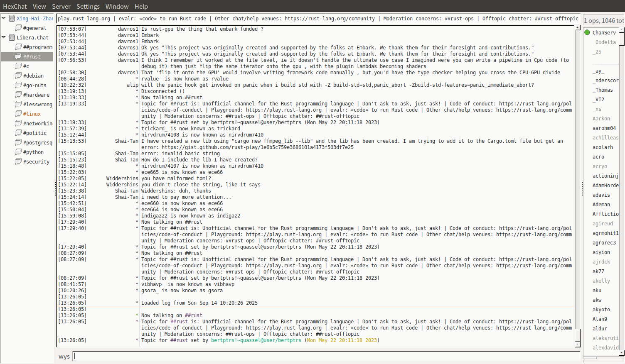This screenshot has width=625, height=364.
Task: Click the channel topic bar
Action: (318, 18)
